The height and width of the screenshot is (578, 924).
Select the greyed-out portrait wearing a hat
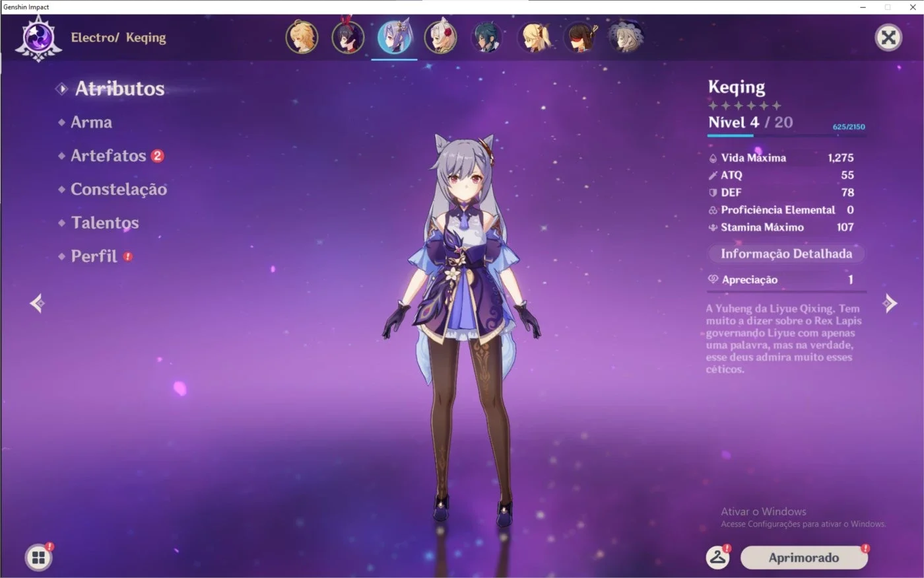pyautogui.click(x=625, y=37)
